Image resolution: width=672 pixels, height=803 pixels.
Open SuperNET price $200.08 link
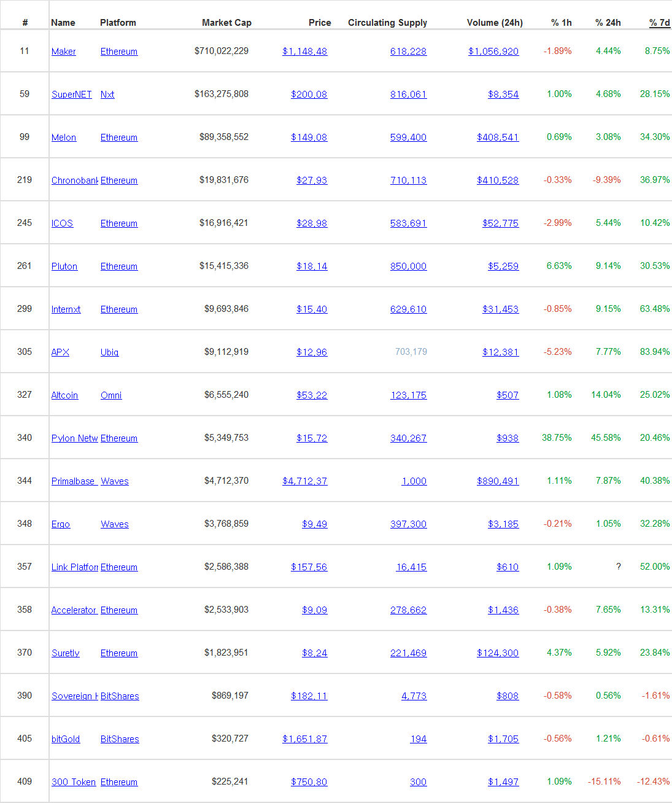coord(309,95)
